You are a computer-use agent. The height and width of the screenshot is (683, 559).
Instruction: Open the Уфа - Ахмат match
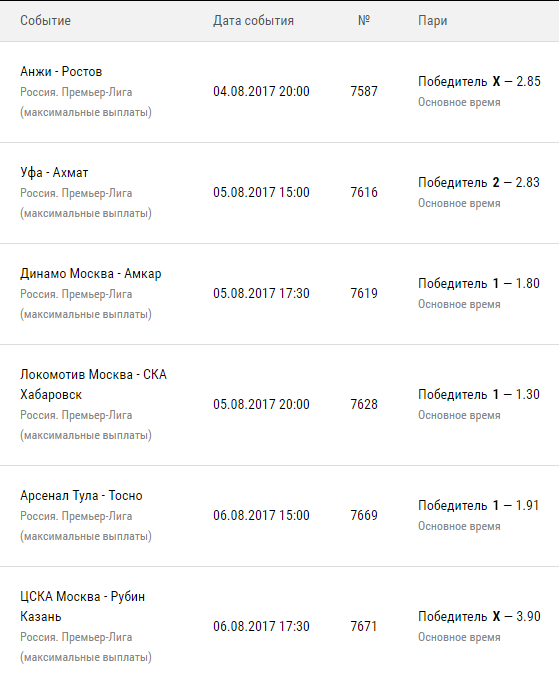54,172
